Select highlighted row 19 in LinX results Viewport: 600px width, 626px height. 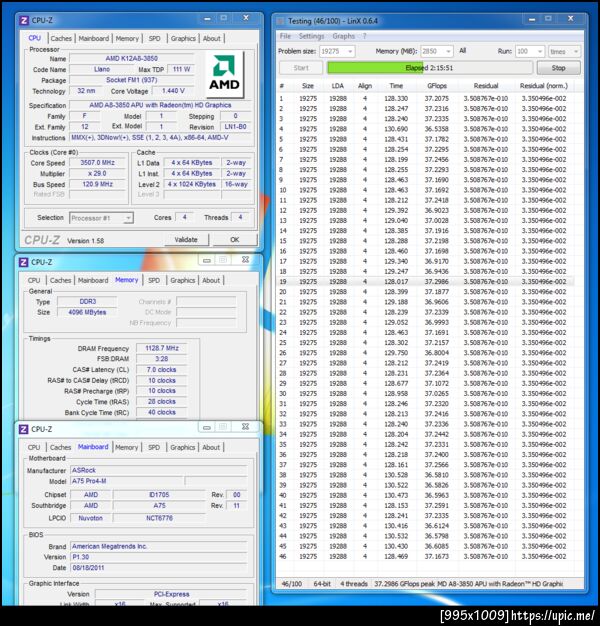425,281
